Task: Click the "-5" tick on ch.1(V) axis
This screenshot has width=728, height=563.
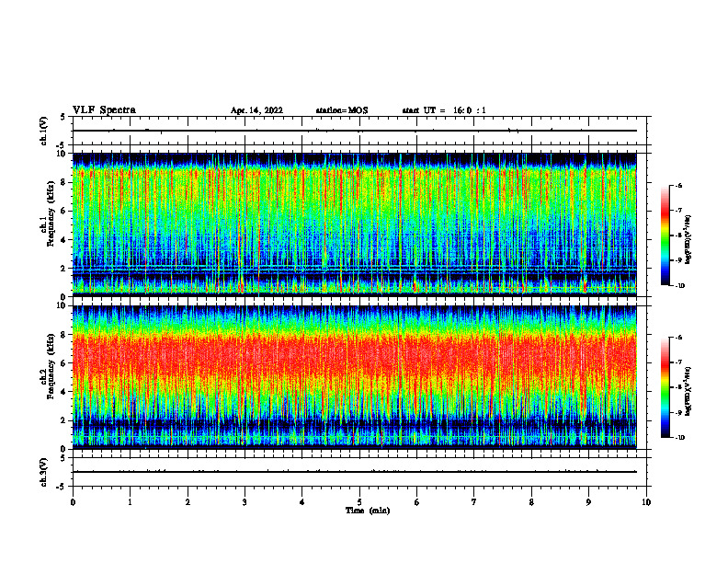Action: point(63,145)
